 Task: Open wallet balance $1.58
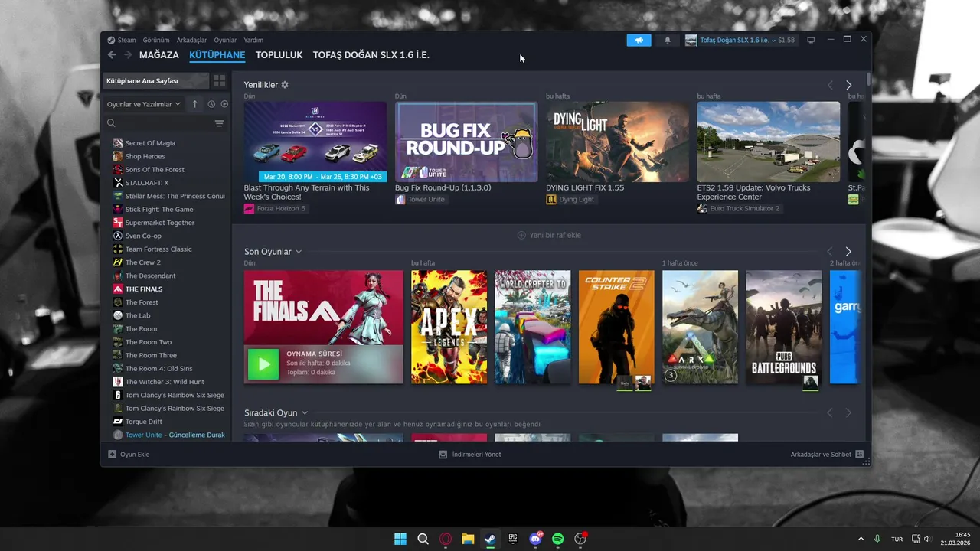tap(786, 40)
